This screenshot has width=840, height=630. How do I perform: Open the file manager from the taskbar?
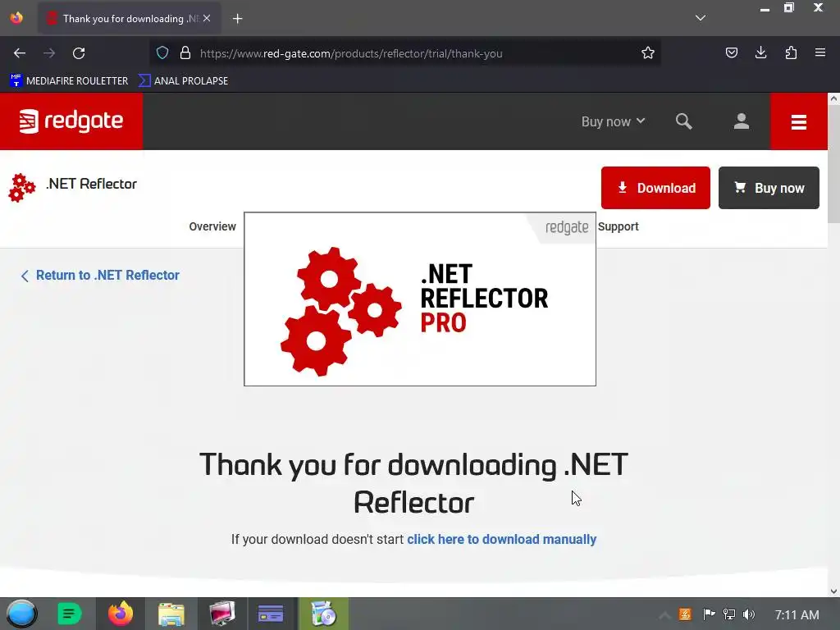click(x=171, y=614)
